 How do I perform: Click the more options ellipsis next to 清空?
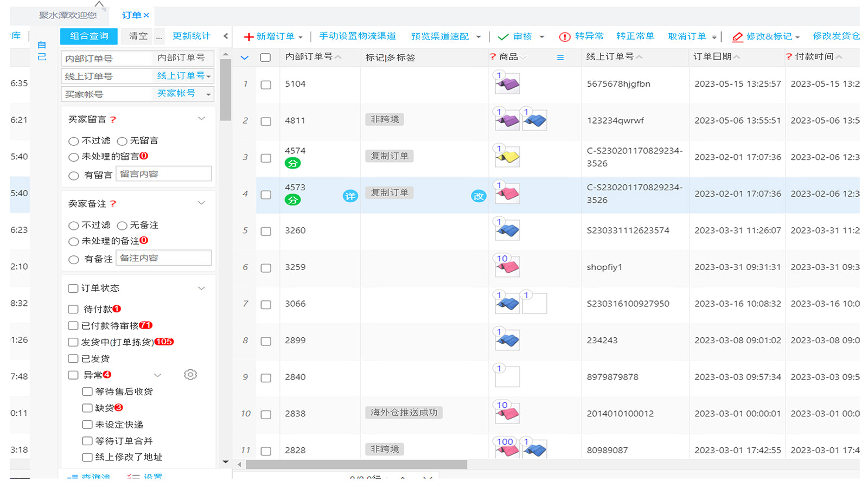(159, 36)
